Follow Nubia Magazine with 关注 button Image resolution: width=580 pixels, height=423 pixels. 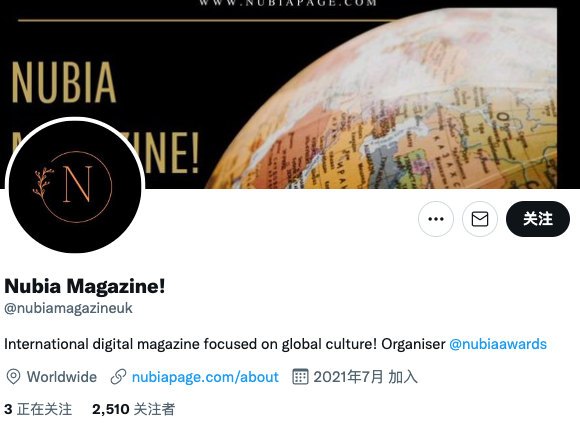(x=538, y=219)
